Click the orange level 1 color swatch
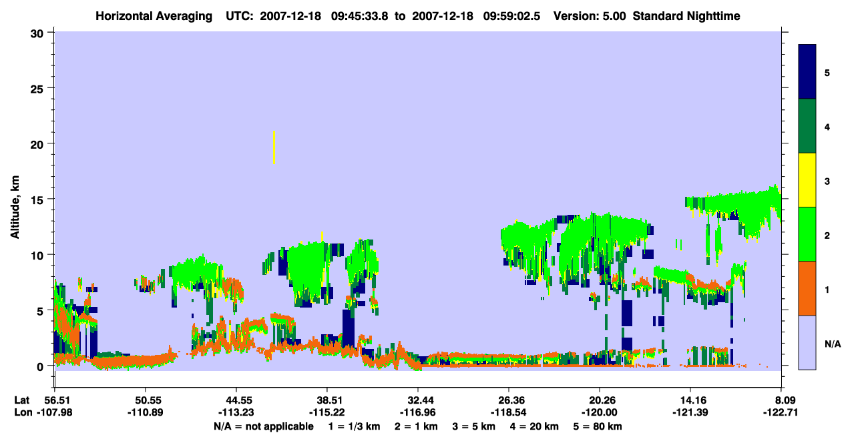 (x=807, y=288)
